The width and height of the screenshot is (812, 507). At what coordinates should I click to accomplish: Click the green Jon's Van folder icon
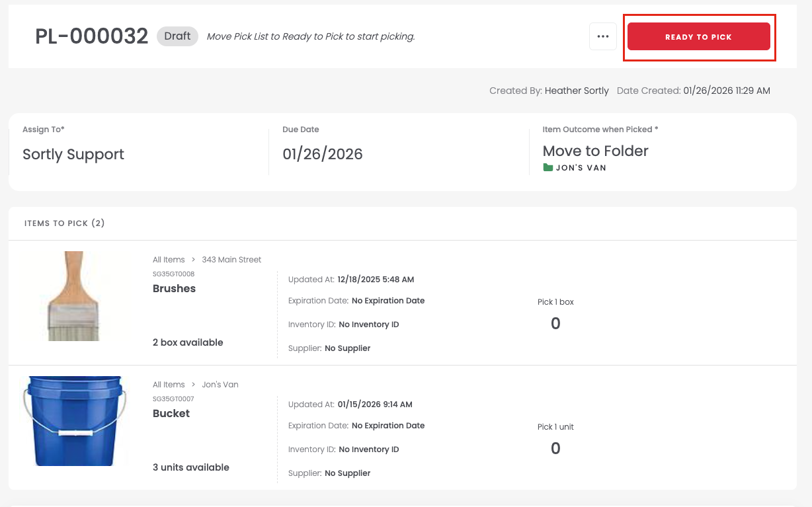coord(548,168)
